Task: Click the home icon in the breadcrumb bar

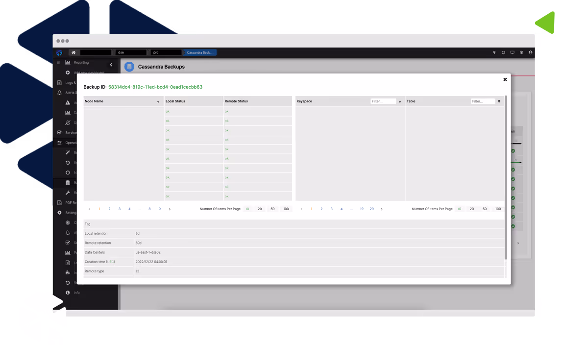Action: pyautogui.click(x=73, y=52)
